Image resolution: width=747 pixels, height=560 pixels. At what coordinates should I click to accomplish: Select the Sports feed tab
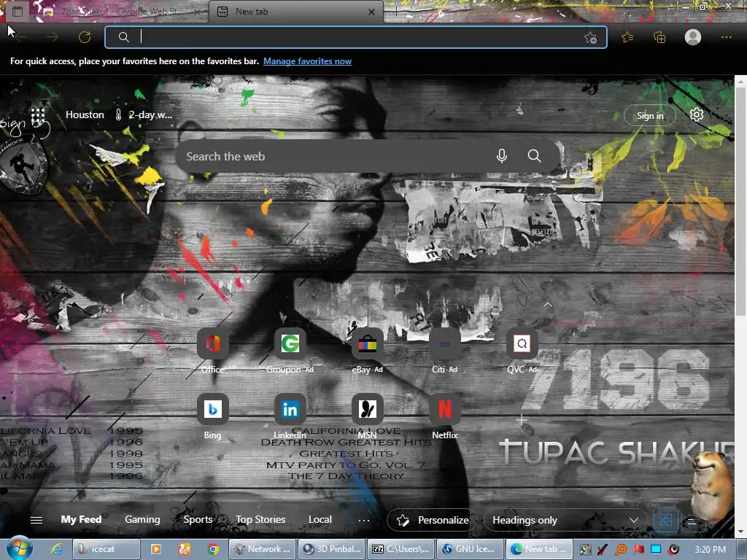(198, 519)
